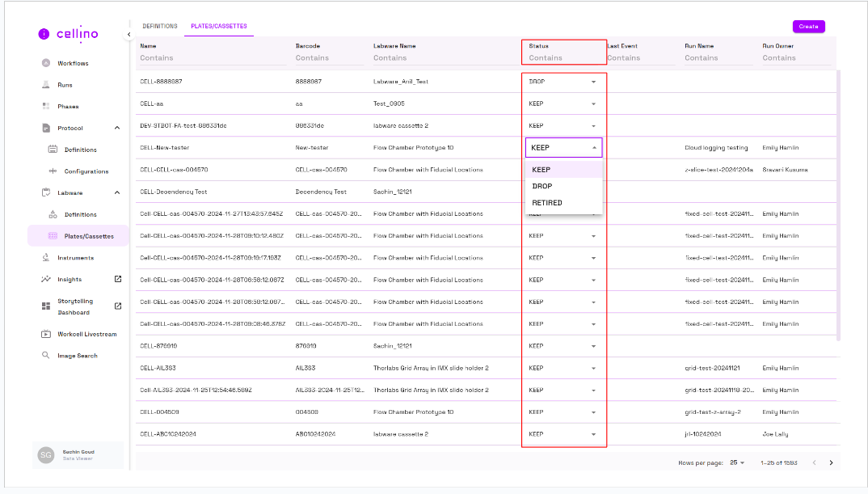
Task: Open Configurations under Protocol
Action: (x=86, y=171)
